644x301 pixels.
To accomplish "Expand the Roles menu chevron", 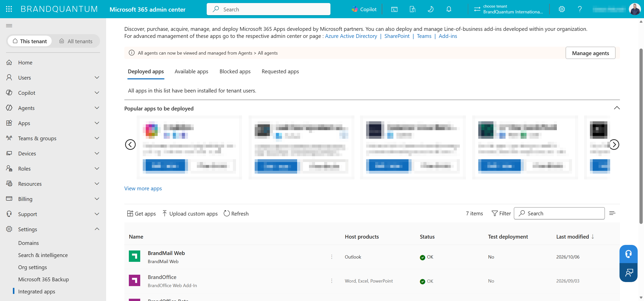I will coord(97,168).
